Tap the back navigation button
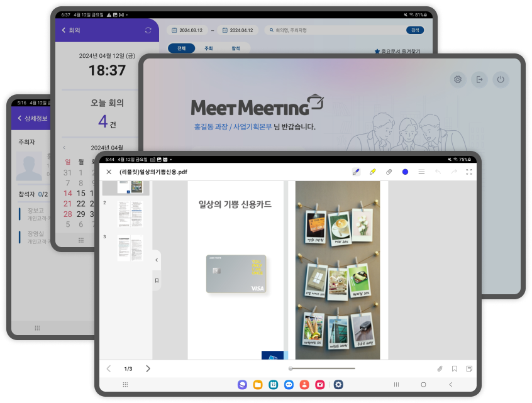Viewport: 532px width, 403px height. [451, 385]
